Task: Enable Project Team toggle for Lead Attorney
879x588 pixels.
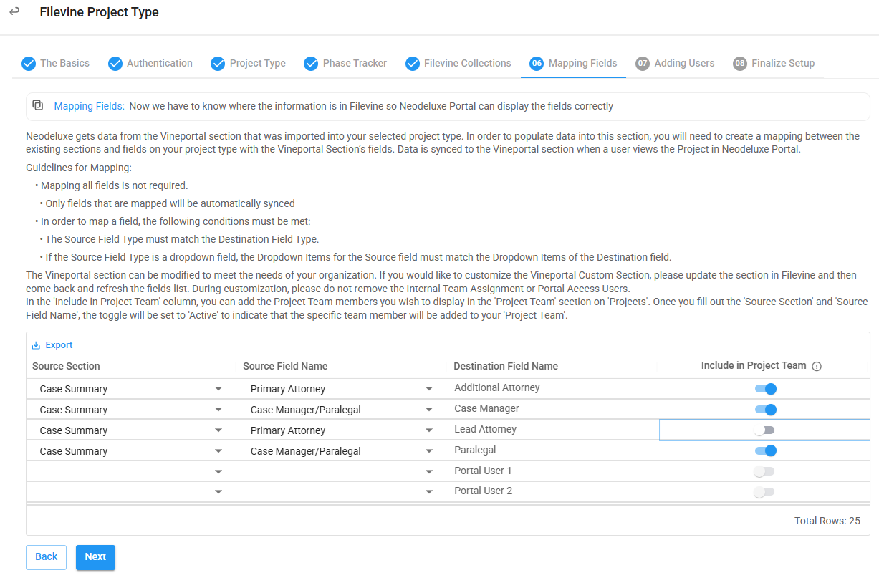Action: 764,430
